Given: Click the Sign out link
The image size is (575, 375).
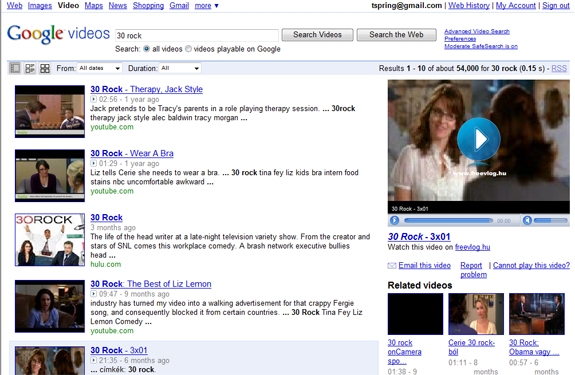Looking at the screenshot, I should (x=556, y=5).
